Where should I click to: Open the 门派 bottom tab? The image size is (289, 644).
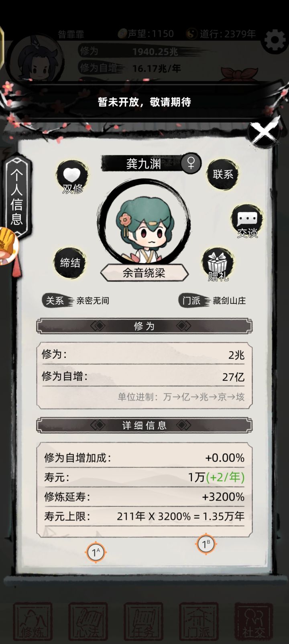tap(198, 622)
